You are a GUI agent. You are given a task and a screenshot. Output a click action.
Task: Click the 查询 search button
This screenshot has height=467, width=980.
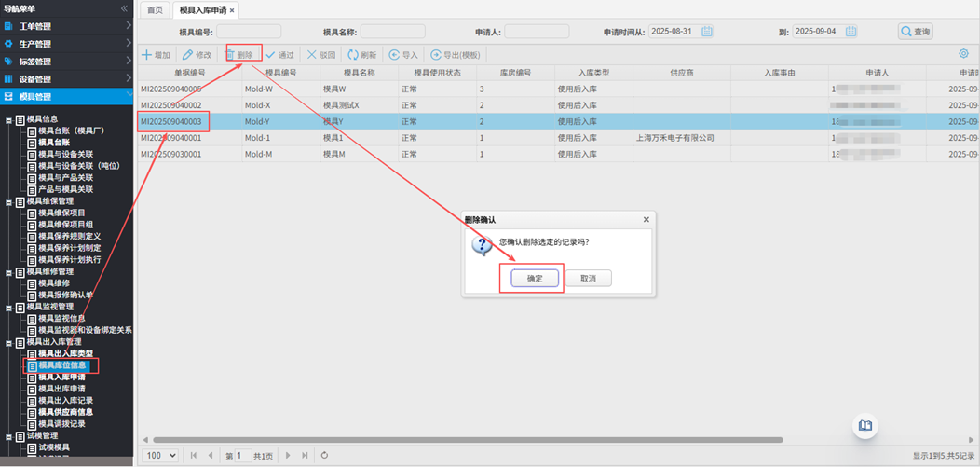point(916,32)
